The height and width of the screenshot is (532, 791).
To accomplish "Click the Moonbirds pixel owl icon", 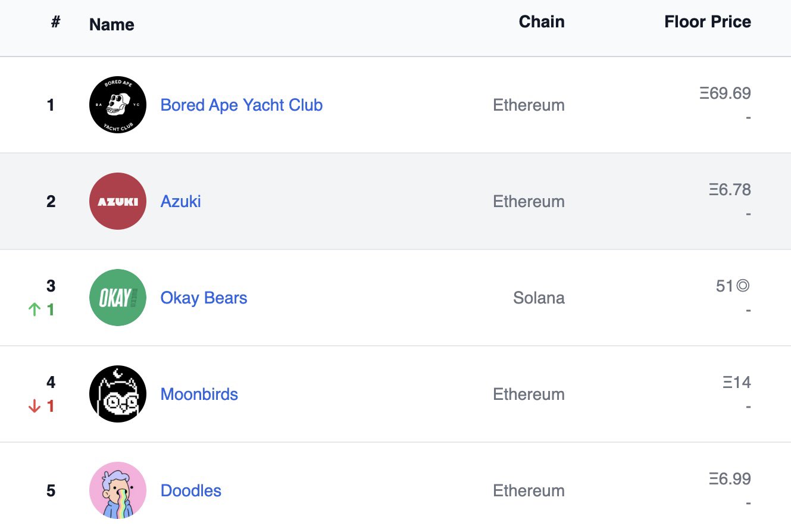I will 118,394.
